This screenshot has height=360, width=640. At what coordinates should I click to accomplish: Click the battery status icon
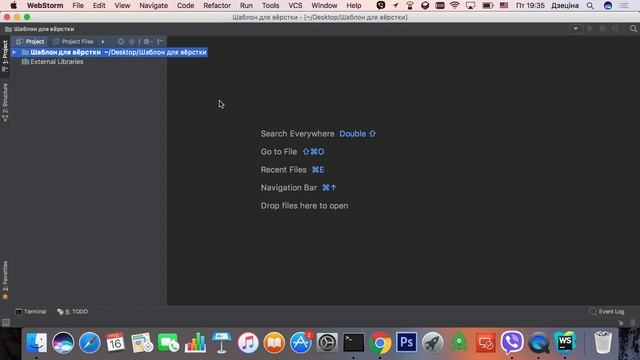(487, 5)
